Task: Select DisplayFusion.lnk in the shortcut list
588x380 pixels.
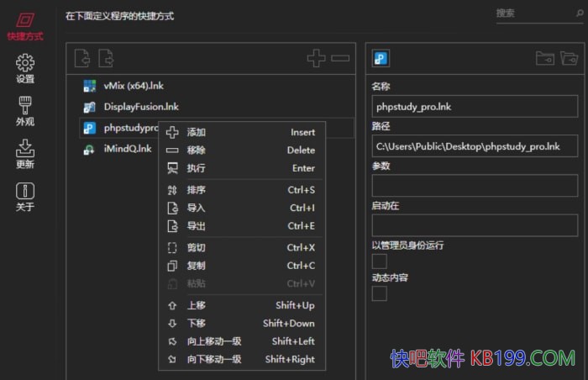Action: [141, 107]
